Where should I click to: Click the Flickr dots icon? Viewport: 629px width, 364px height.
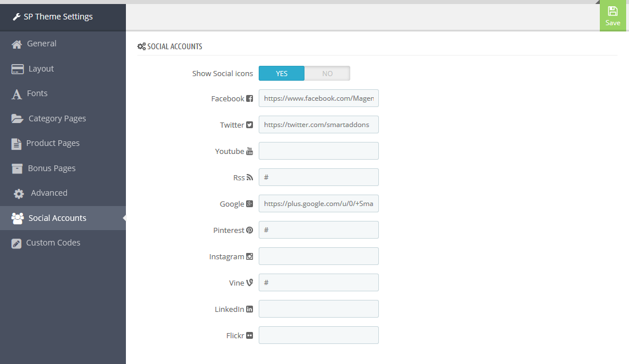[x=250, y=335]
